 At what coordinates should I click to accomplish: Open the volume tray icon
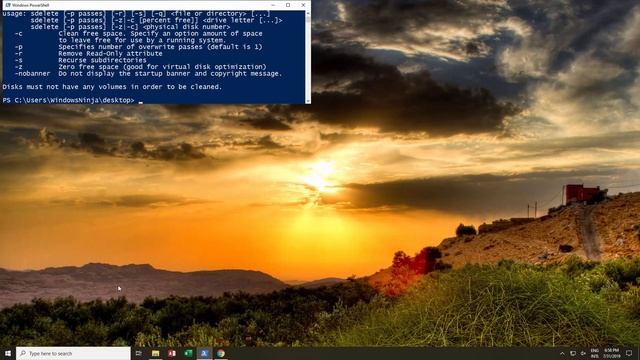[583, 353]
